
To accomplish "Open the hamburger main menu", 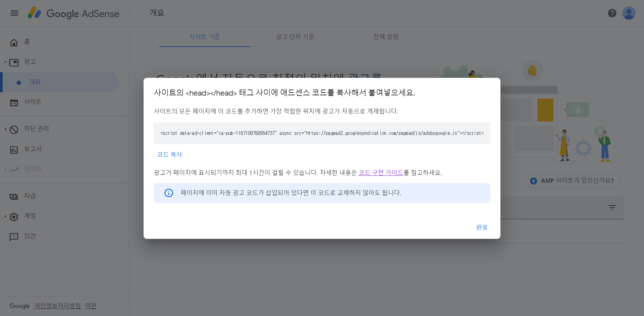I will tap(14, 13).
